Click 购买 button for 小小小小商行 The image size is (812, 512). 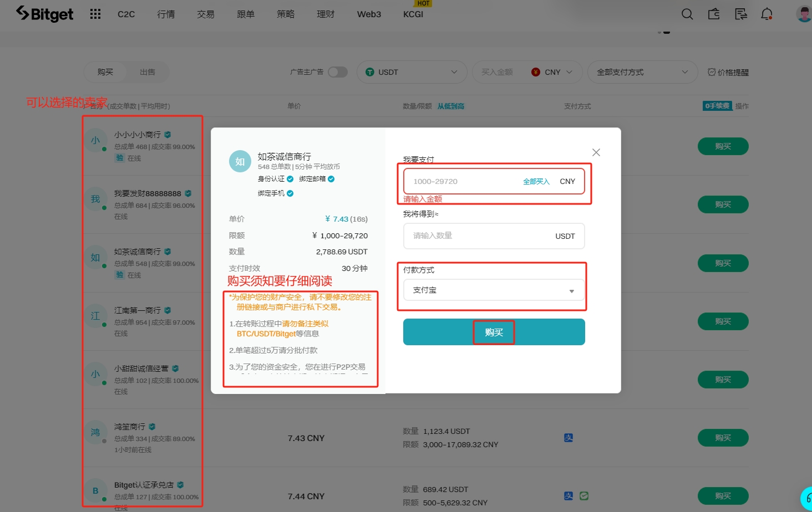pos(723,146)
